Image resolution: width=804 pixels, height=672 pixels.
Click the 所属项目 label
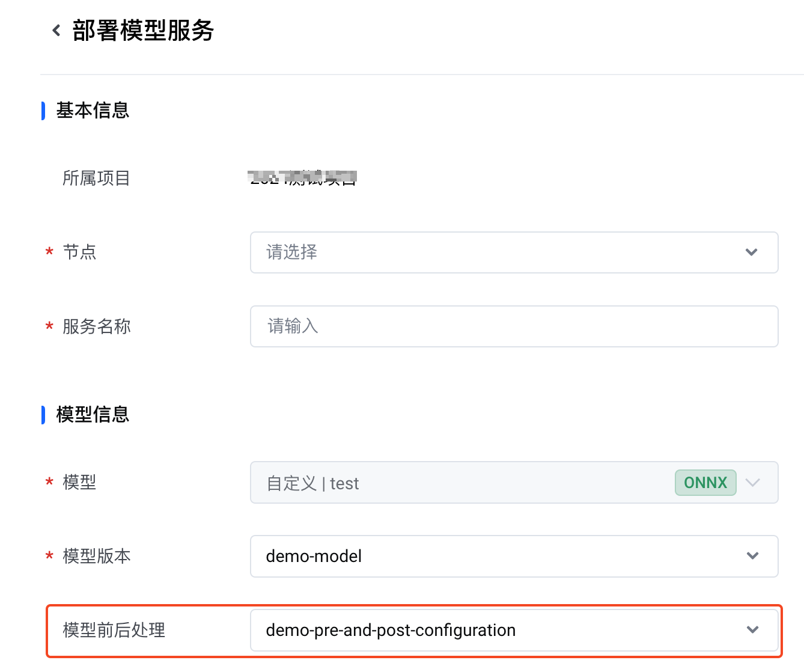pos(96,178)
